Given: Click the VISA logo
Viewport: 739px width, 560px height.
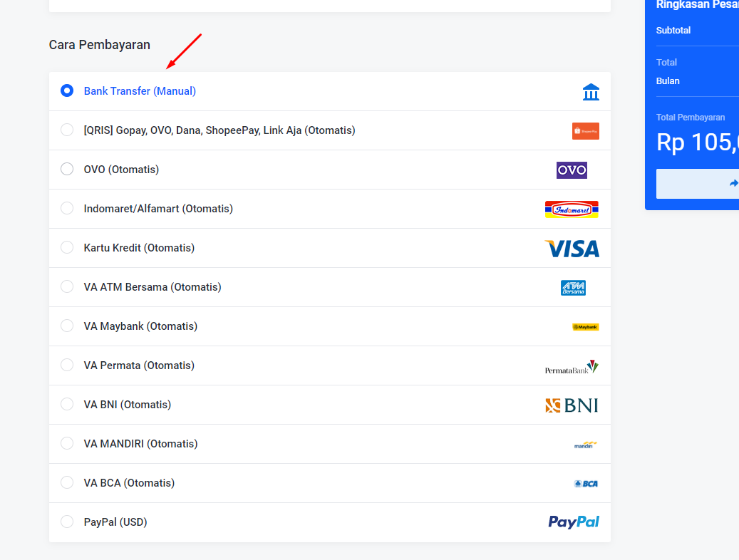Looking at the screenshot, I should (572, 249).
